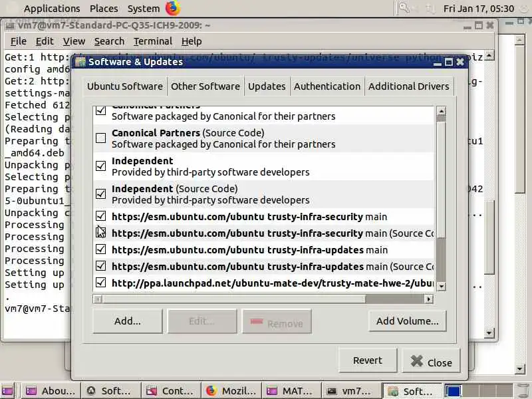Open the Terminal menu in terminal window
The height and width of the screenshot is (399, 532).
(153, 41)
